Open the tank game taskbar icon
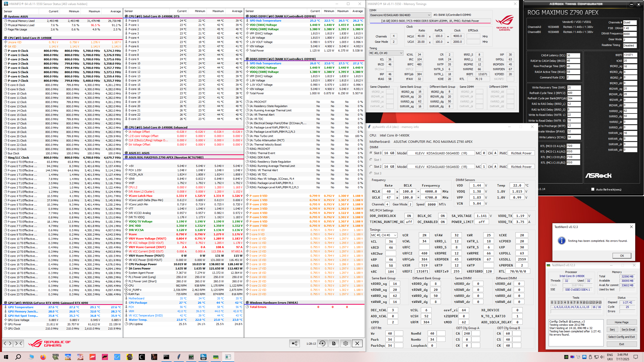 (55, 357)
